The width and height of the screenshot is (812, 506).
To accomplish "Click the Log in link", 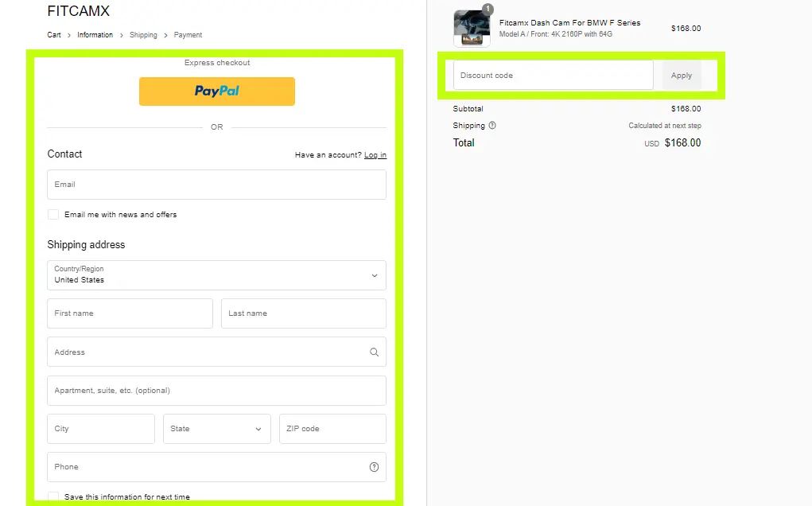I will coord(375,155).
